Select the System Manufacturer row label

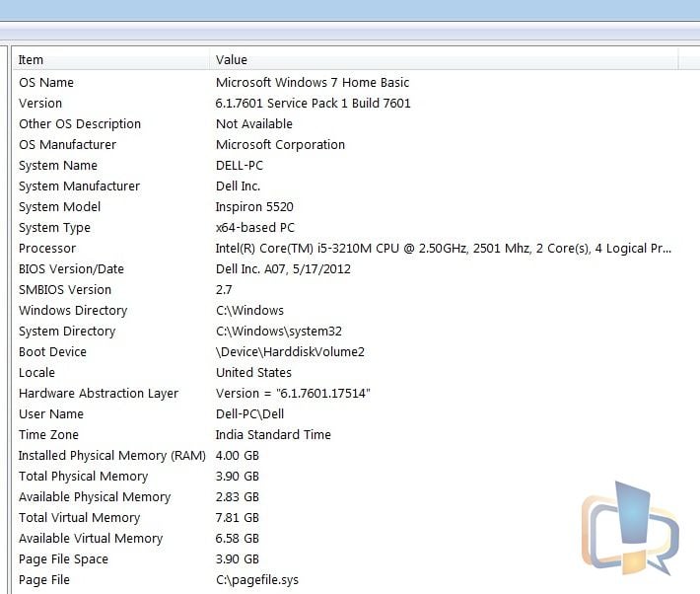(79, 186)
